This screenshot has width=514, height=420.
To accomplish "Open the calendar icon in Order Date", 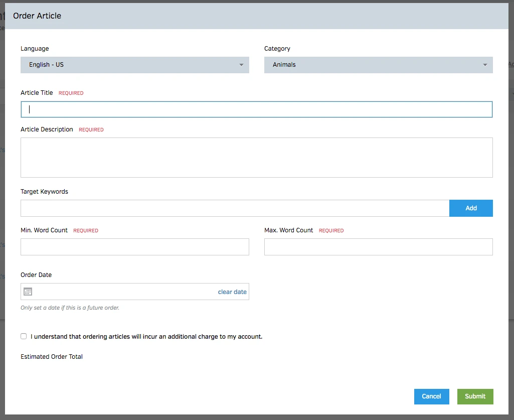I will point(28,292).
